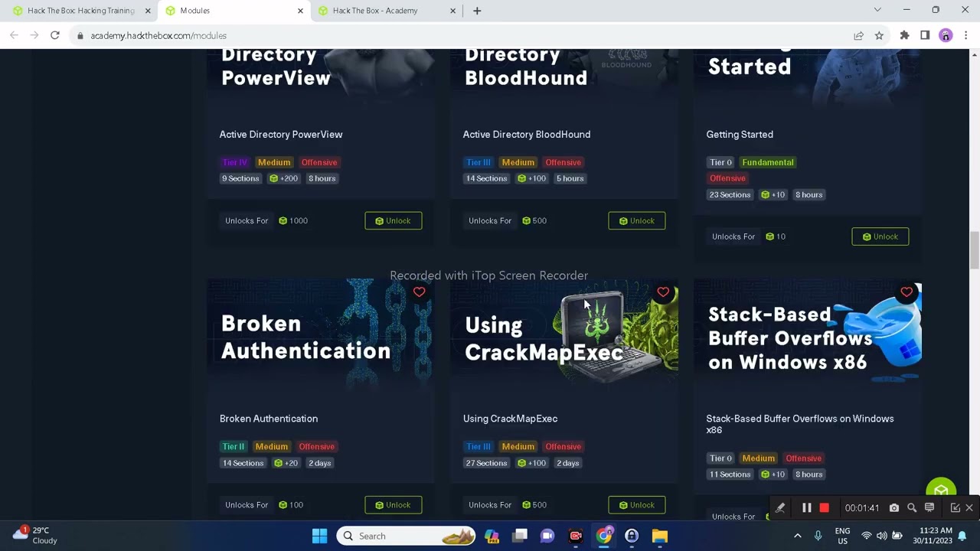This screenshot has width=980, height=551.
Task: Go forward to next page
Action: click(x=34, y=35)
